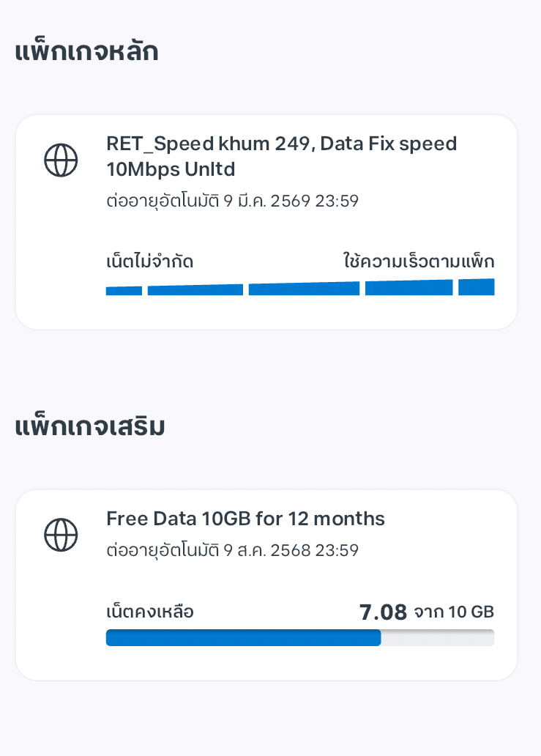Click the เน็ตไม่จำกัด label

150,262
